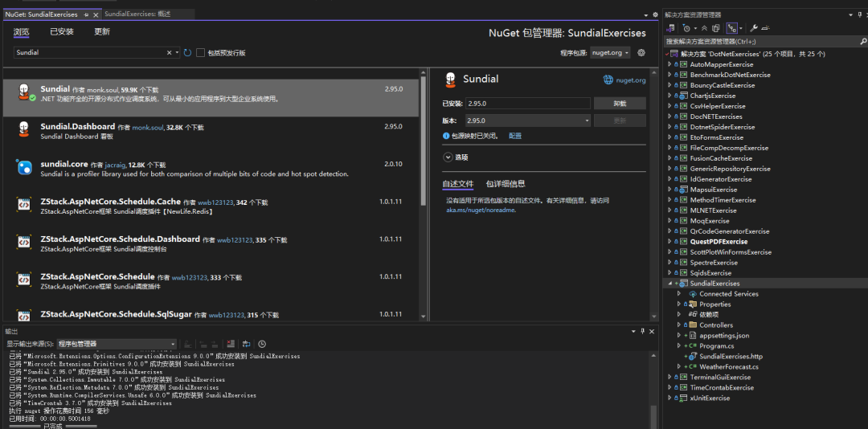
Task: Click show all files icon in Solution Explorer
Action: [716, 28]
